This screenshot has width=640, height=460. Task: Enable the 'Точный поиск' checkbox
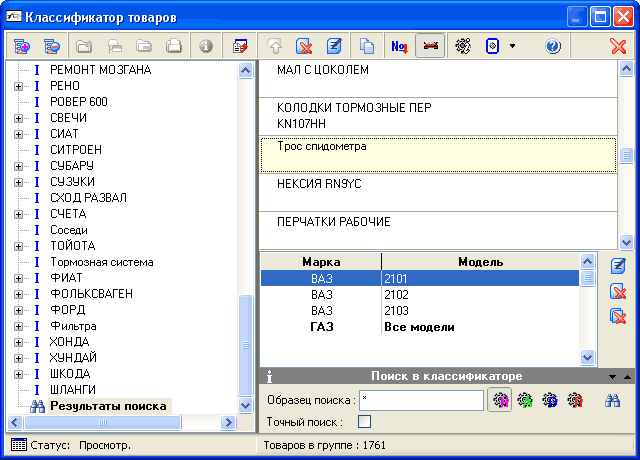point(365,422)
